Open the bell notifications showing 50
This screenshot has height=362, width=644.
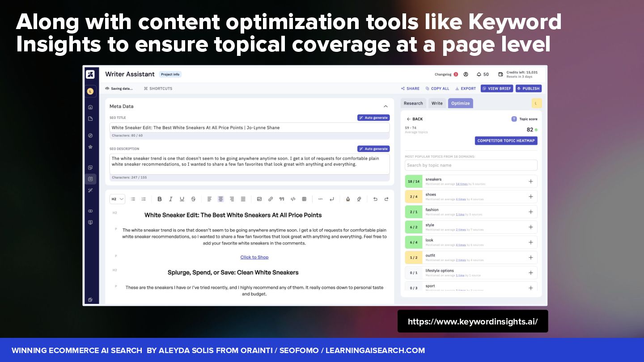pyautogui.click(x=483, y=74)
